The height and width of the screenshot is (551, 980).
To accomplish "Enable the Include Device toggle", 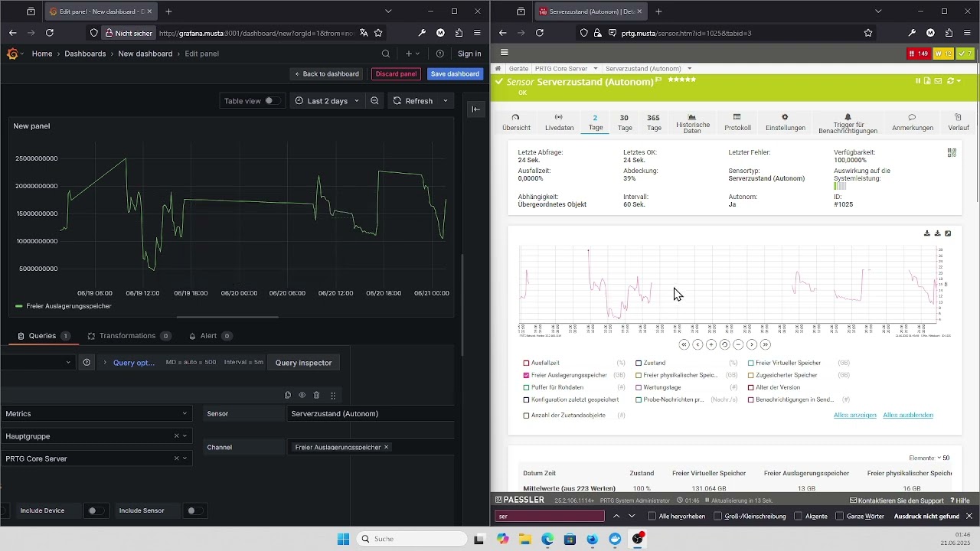I will pyautogui.click(x=95, y=510).
